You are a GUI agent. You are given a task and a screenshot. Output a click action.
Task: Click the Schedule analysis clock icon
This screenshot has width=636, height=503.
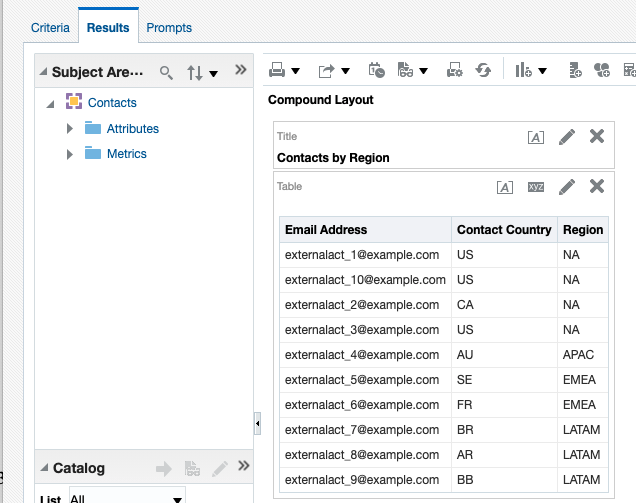(x=376, y=70)
